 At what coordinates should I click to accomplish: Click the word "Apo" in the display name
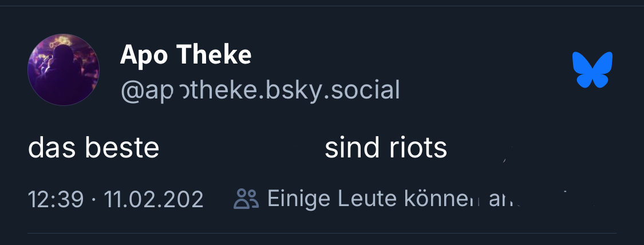click(143, 55)
